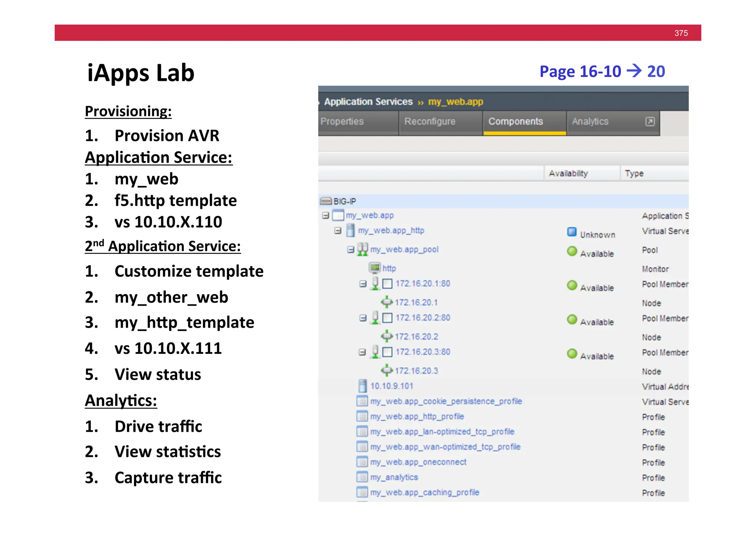Open the my_web.app_http virtual server link
The height and width of the screenshot is (534, 756).
pyautogui.click(x=391, y=231)
